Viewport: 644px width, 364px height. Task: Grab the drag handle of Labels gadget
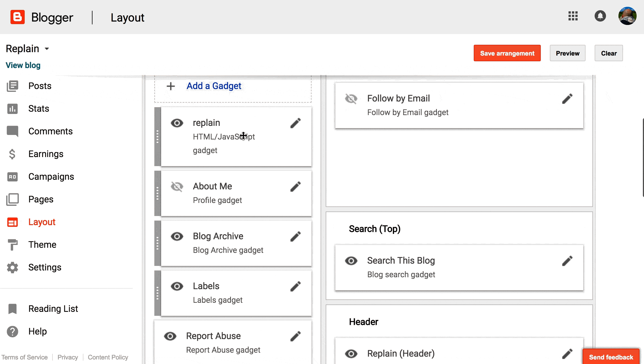click(x=157, y=293)
